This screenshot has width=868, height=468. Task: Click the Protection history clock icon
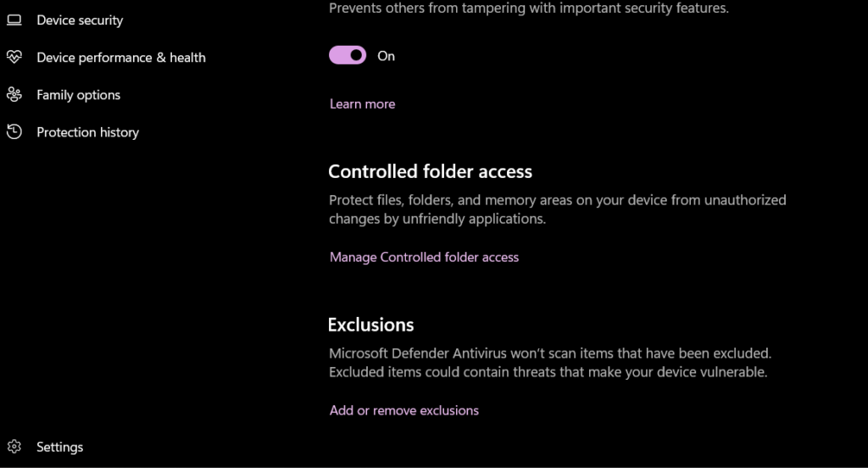(x=14, y=132)
